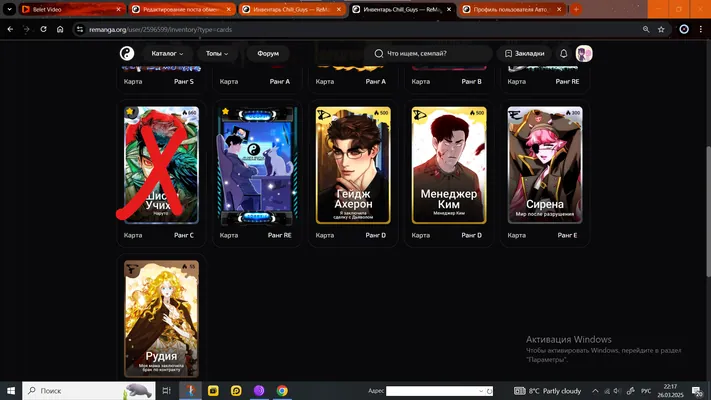Viewport: 711px width, 400px height.
Task: Close the Belet Video tab
Action: click(118, 9)
